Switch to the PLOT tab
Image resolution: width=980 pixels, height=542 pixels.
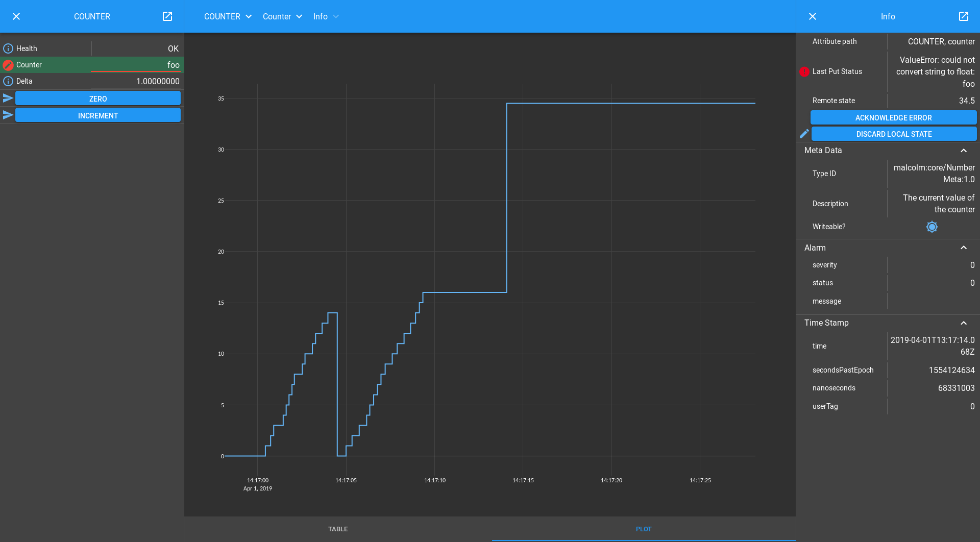click(643, 529)
